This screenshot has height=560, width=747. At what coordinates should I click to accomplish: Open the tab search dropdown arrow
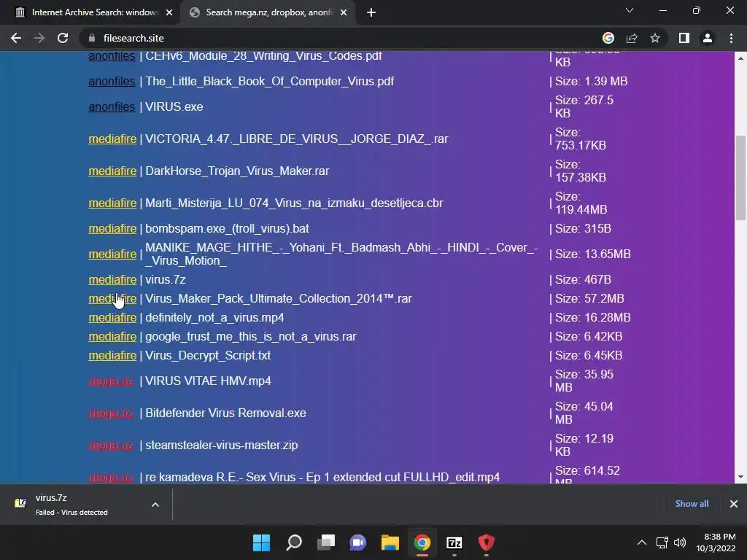click(x=630, y=10)
